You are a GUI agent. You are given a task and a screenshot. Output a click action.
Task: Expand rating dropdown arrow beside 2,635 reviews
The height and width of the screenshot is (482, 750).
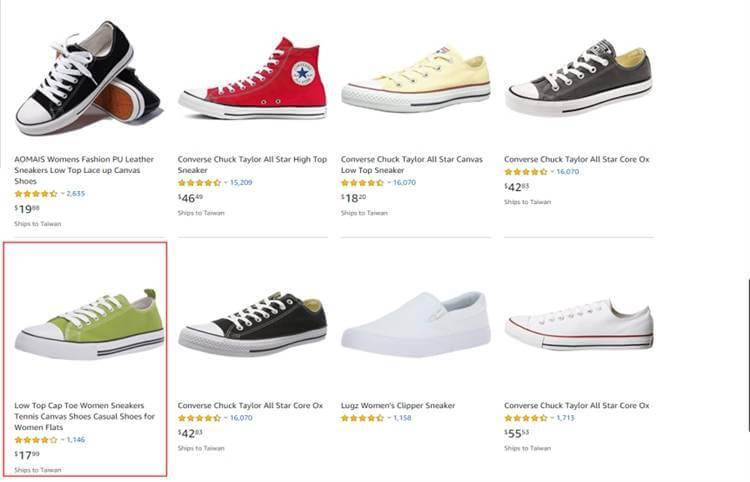click(63, 194)
